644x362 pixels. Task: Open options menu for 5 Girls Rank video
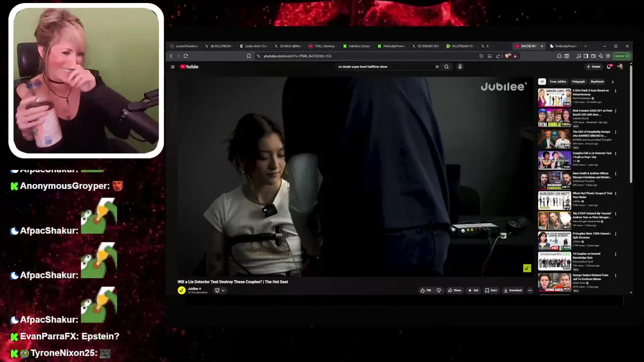click(615, 91)
